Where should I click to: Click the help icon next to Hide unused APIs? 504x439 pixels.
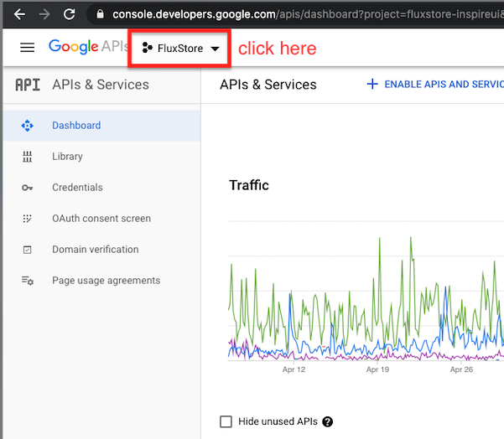(328, 421)
